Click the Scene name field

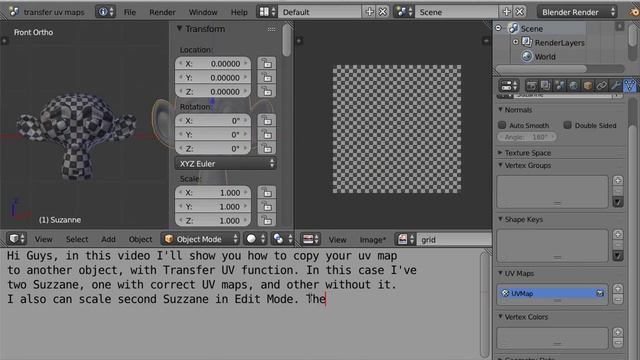[x=457, y=12]
